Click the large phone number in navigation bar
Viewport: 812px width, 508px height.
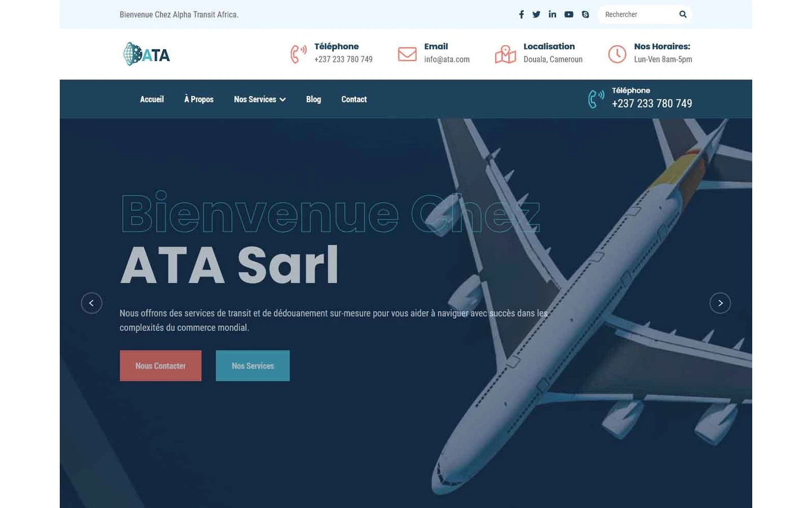[652, 103]
